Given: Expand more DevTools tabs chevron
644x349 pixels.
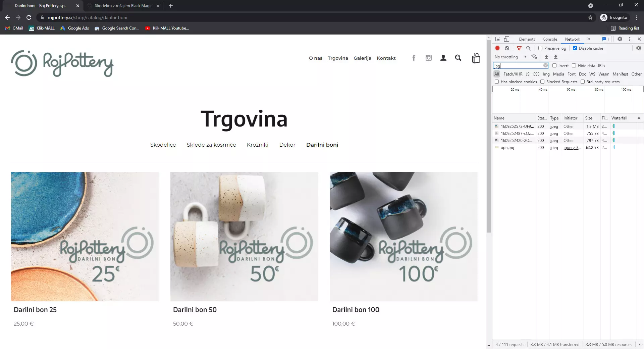Looking at the screenshot, I should pos(589,39).
